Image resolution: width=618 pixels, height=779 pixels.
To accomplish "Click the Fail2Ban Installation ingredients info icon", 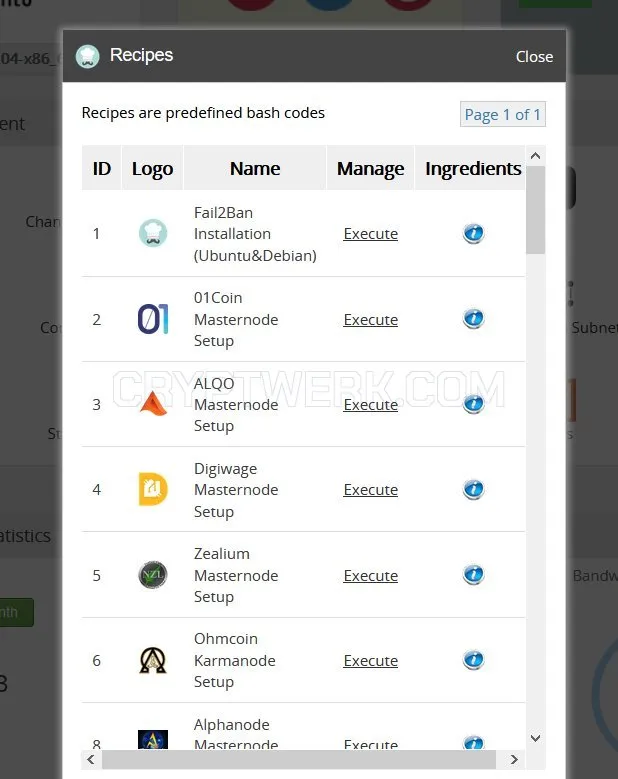I will click(473, 234).
